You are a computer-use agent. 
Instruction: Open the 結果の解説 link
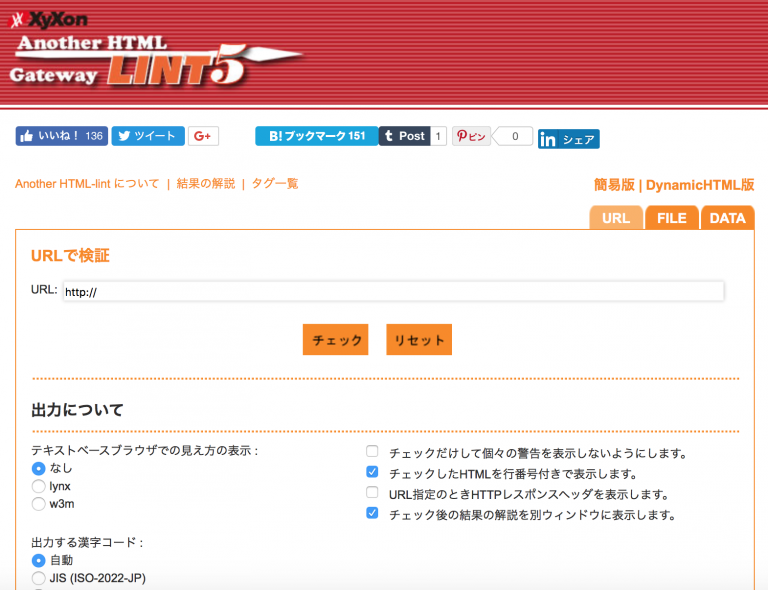(x=206, y=184)
